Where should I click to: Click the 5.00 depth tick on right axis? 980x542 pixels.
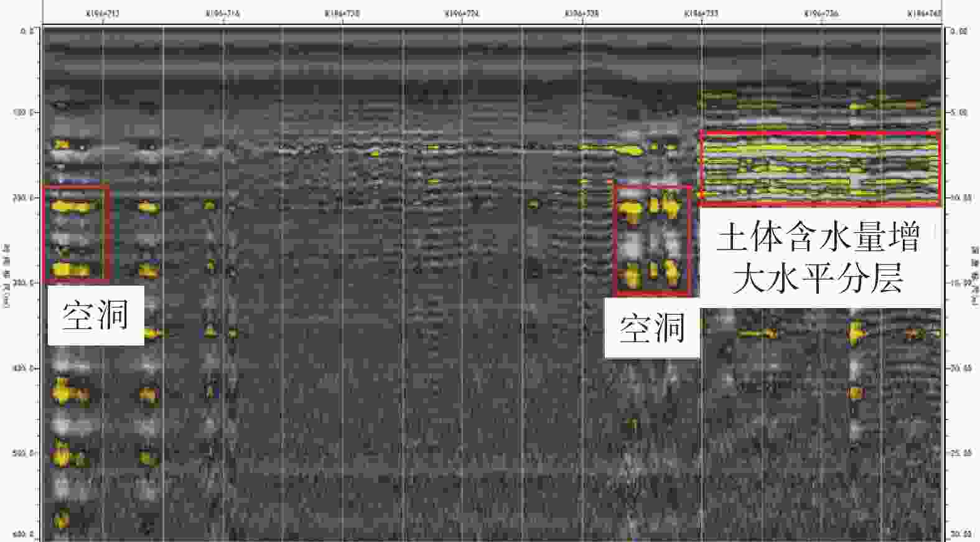tap(959, 113)
